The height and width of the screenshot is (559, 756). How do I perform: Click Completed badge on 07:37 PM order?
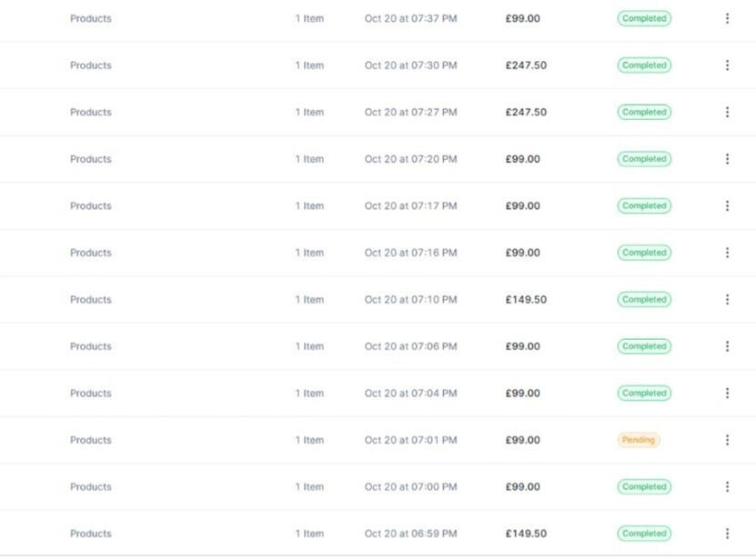point(644,18)
